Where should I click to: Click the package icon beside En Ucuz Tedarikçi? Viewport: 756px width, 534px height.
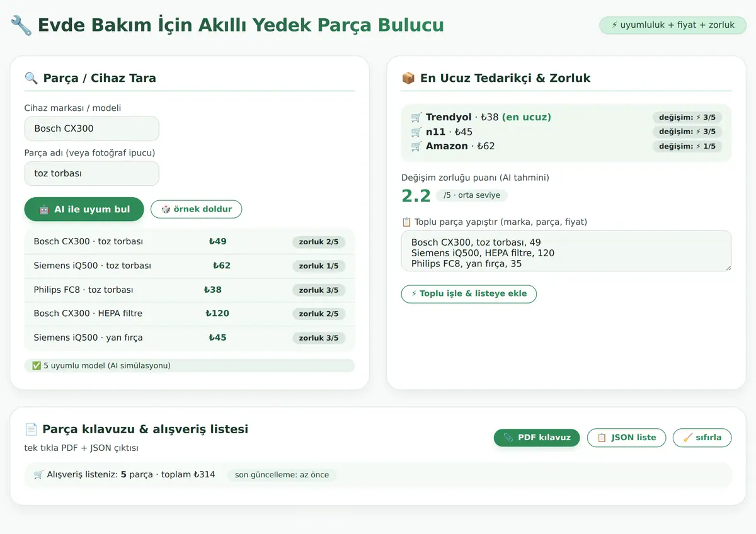pyautogui.click(x=408, y=78)
